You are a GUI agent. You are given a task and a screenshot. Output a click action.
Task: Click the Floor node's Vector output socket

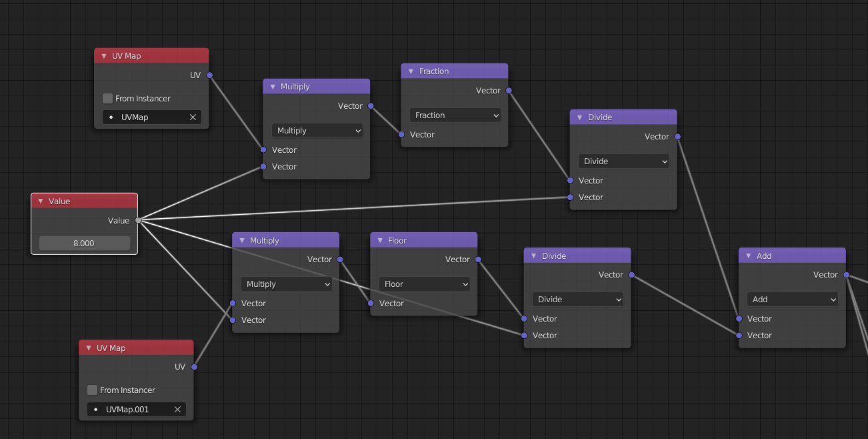pyautogui.click(x=478, y=260)
